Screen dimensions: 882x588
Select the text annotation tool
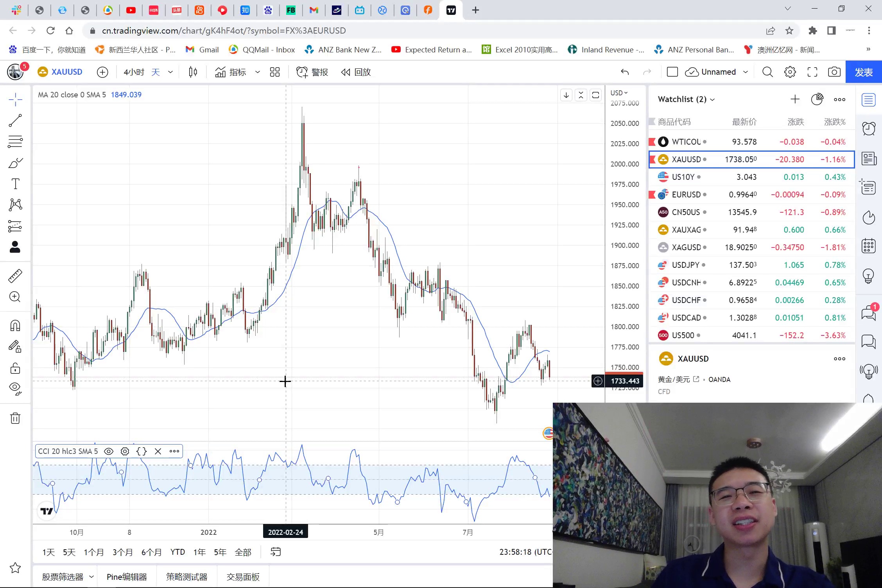[15, 184]
